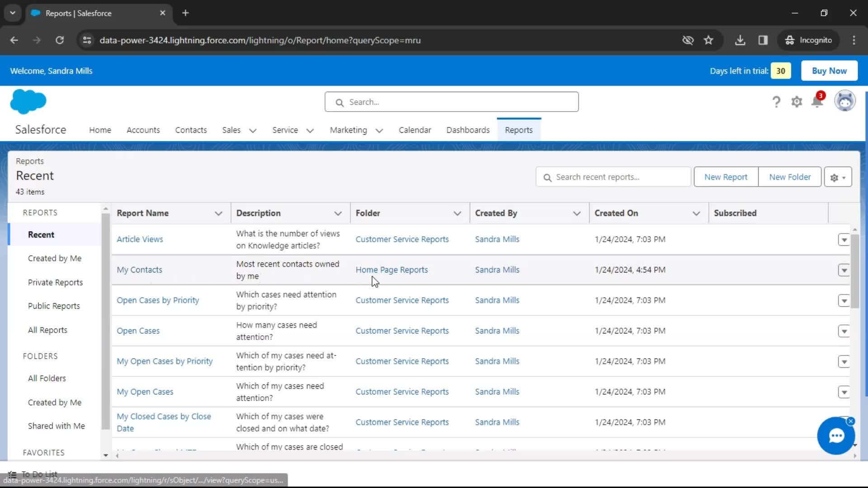This screenshot has width=868, height=488.
Task: Close the Reports | Salesforce tab
Action: click(163, 13)
